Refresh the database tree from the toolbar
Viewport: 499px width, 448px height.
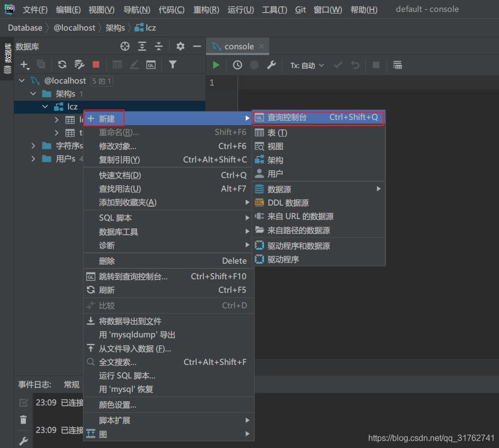coord(62,64)
